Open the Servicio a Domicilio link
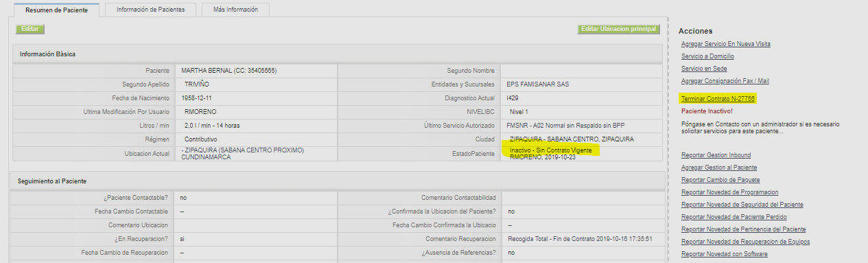 707,56
